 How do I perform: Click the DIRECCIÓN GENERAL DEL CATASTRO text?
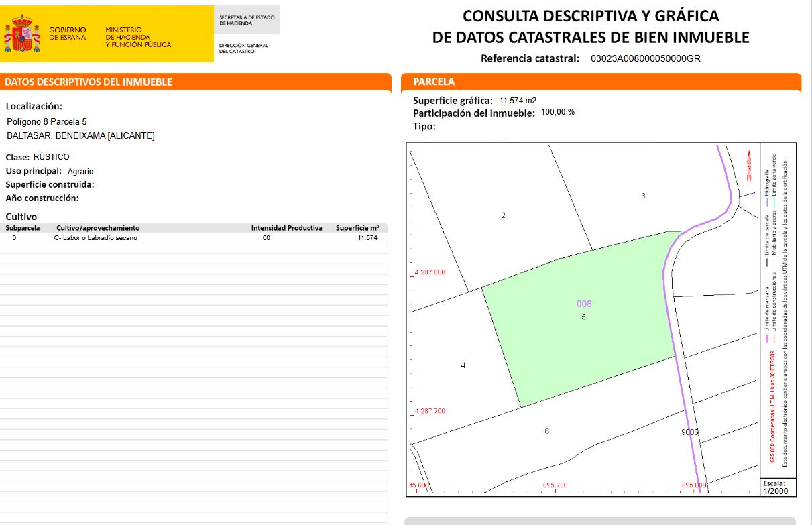pyautogui.click(x=243, y=48)
